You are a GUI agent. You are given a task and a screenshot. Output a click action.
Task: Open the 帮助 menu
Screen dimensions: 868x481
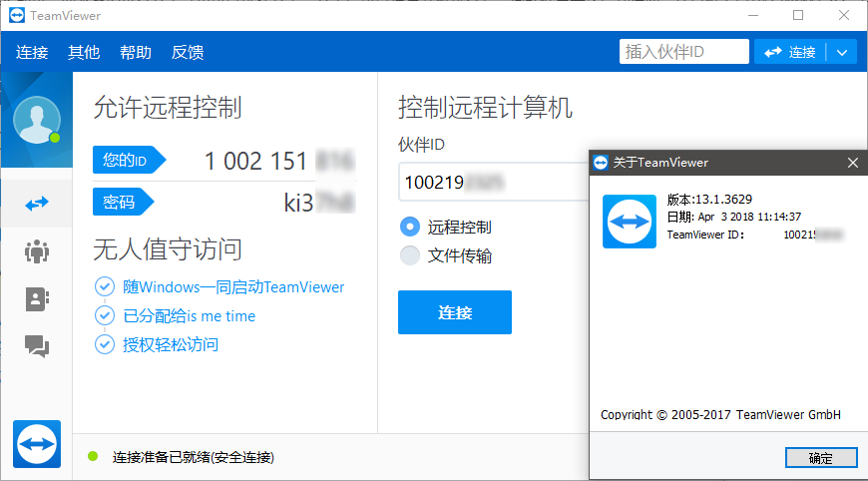pyautogui.click(x=136, y=52)
